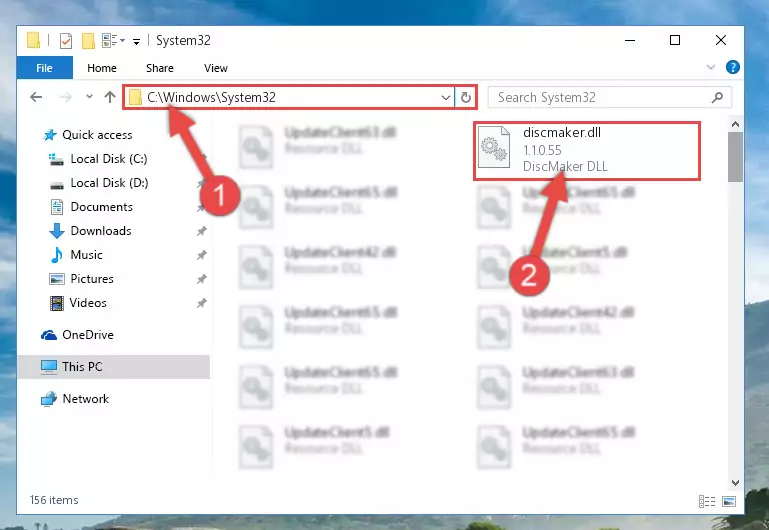
Task: Click the pin icon next to Downloads
Action: tap(202, 231)
